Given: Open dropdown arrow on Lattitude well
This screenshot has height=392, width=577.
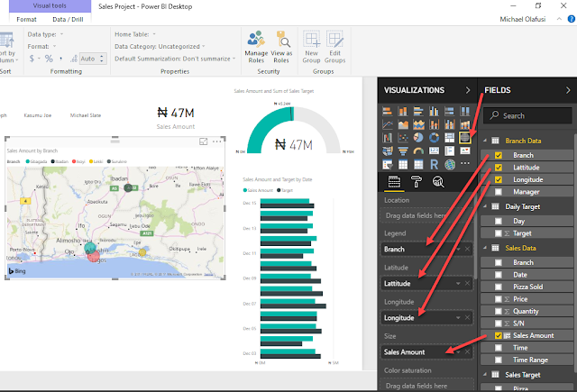Looking at the screenshot, I should pyautogui.click(x=458, y=283).
